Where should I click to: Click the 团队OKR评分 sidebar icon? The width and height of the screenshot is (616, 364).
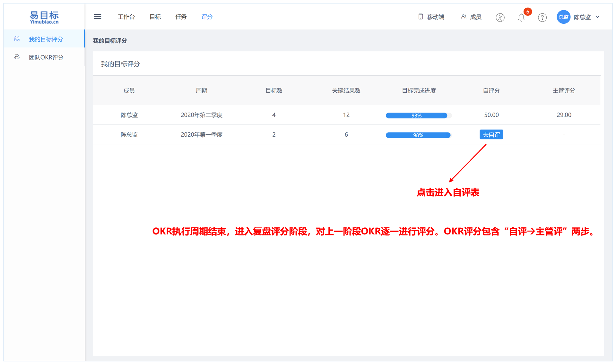(17, 57)
